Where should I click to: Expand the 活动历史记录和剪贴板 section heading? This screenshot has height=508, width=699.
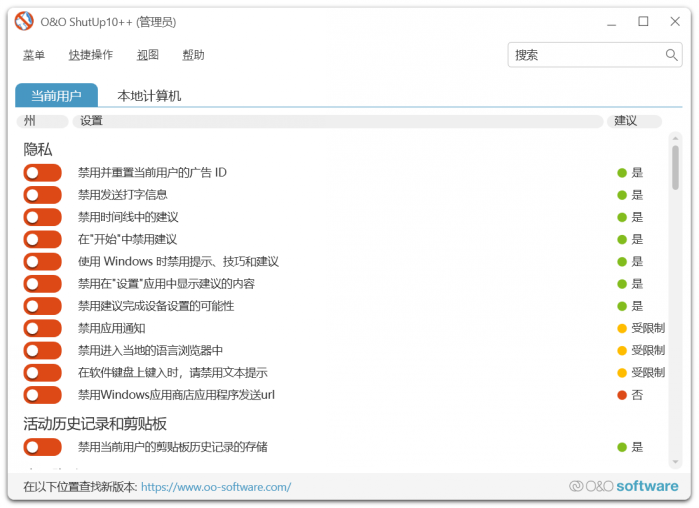point(95,423)
